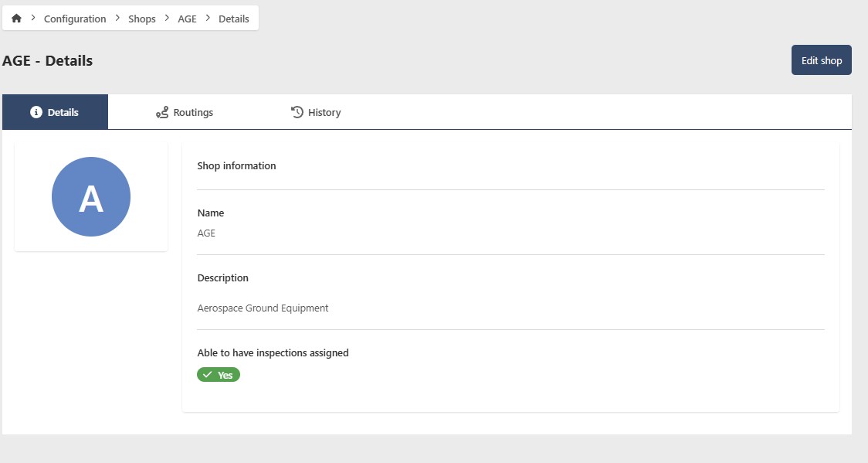
Task: Click the clock history icon beside History
Action: [297, 111]
